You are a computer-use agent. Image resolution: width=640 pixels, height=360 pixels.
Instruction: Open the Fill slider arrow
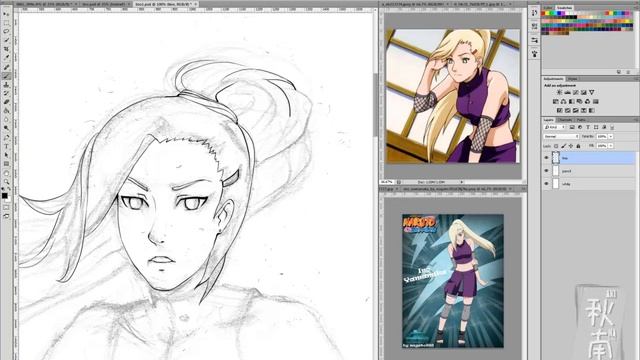pyautogui.click(x=611, y=146)
